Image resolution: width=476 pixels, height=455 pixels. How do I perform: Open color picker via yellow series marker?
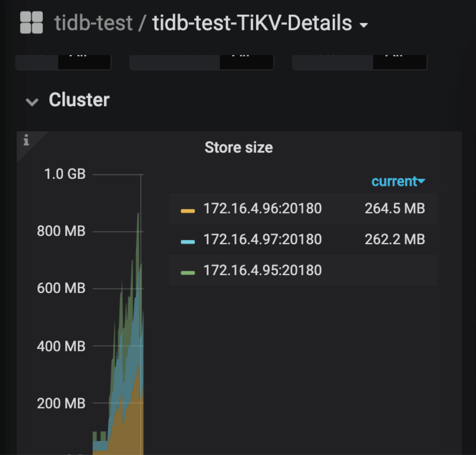click(187, 208)
